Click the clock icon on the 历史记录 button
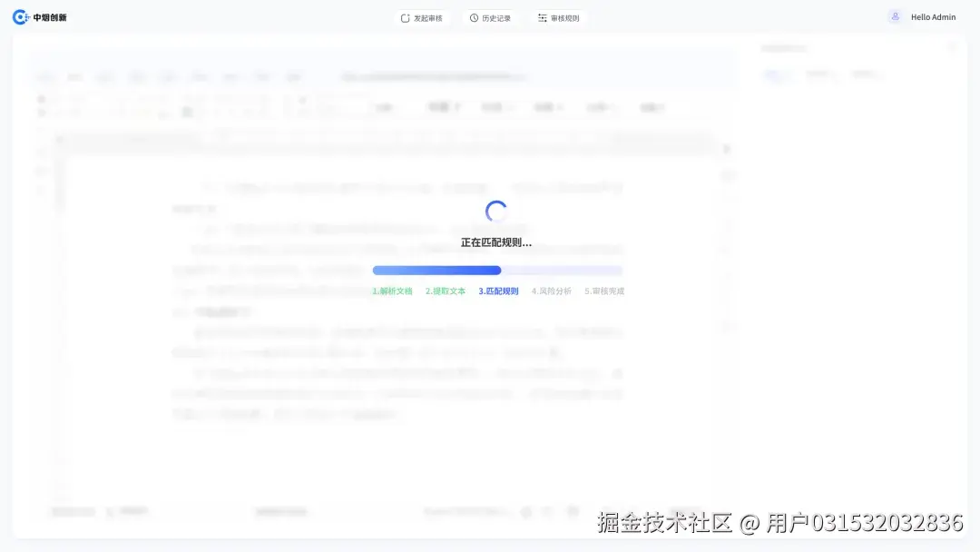 [473, 17]
